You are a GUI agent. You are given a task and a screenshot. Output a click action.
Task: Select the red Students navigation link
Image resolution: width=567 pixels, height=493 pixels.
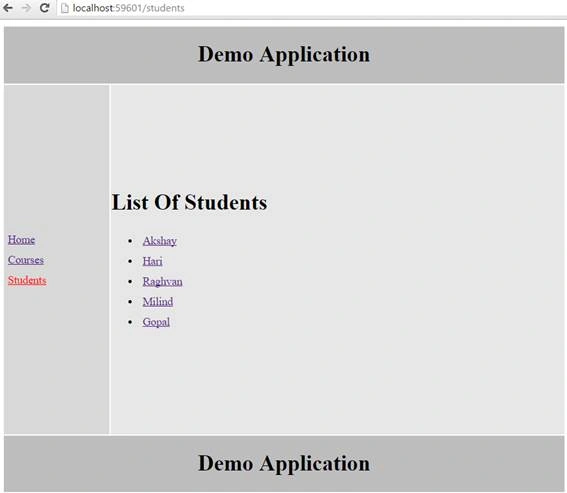point(27,280)
